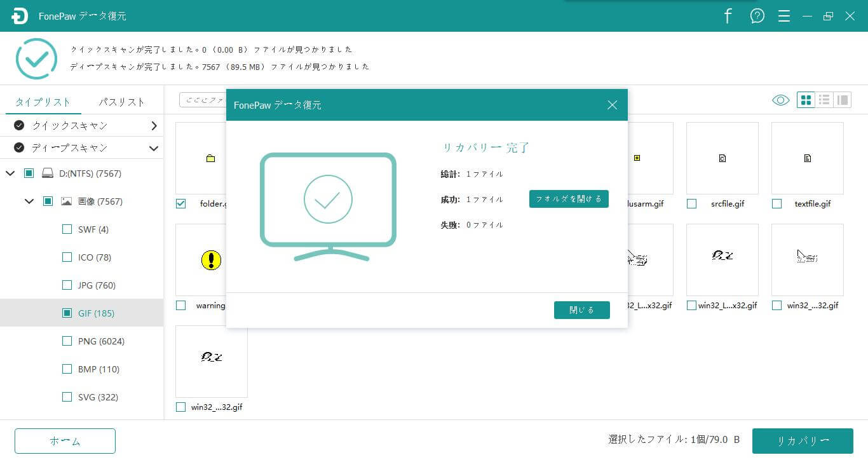
Task: Click the D:(NTFS) drive icon
Action: tap(48, 173)
